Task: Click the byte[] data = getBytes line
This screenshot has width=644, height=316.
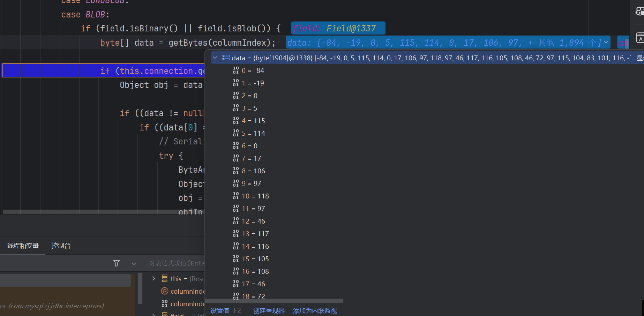Action: pos(188,43)
